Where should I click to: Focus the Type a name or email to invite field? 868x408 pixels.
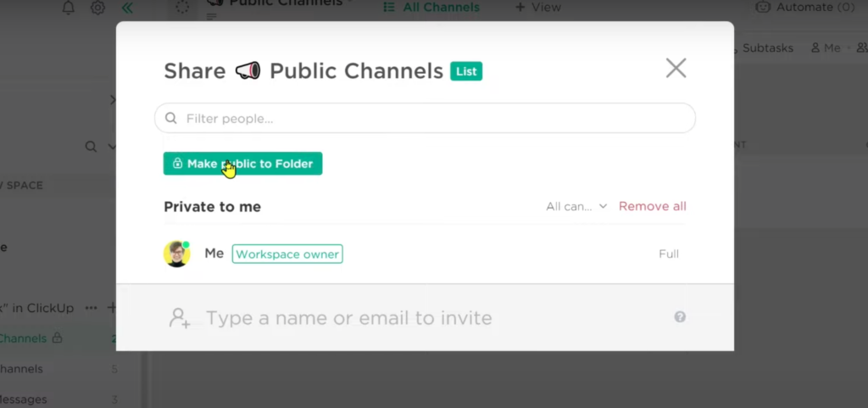click(x=348, y=318)
